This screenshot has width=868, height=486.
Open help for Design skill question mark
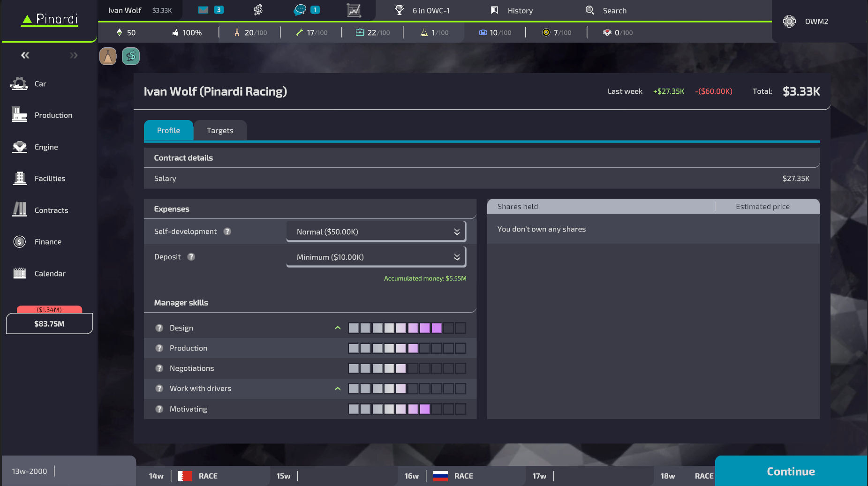(159, 328)
